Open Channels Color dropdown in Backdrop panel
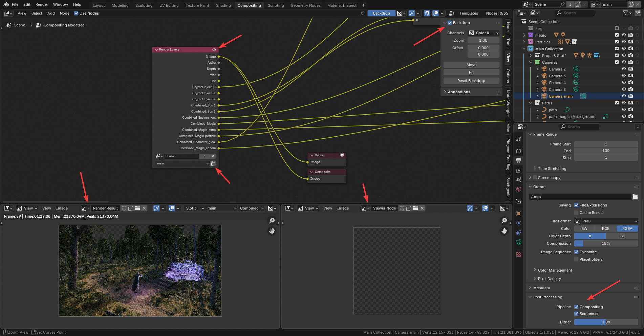The width and height of the screenshot is (644, 336). pos(484,33)
